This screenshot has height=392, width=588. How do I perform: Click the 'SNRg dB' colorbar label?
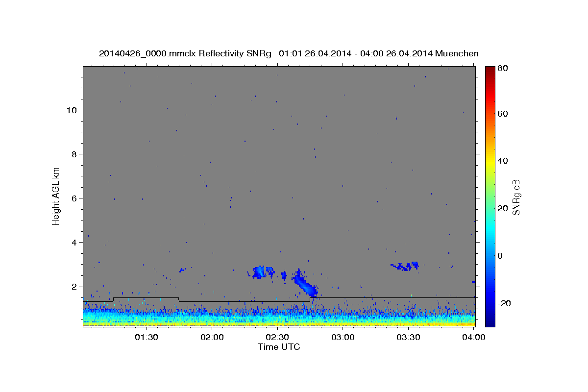click(515, 197)
